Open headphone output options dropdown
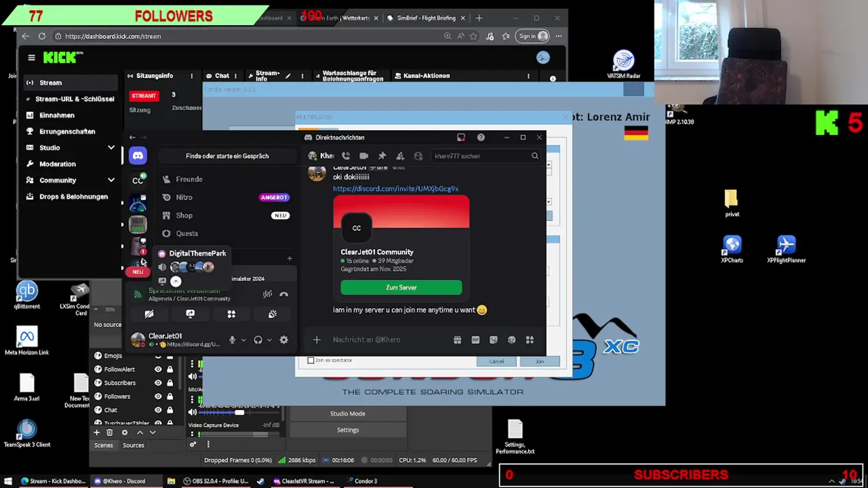 269,340
